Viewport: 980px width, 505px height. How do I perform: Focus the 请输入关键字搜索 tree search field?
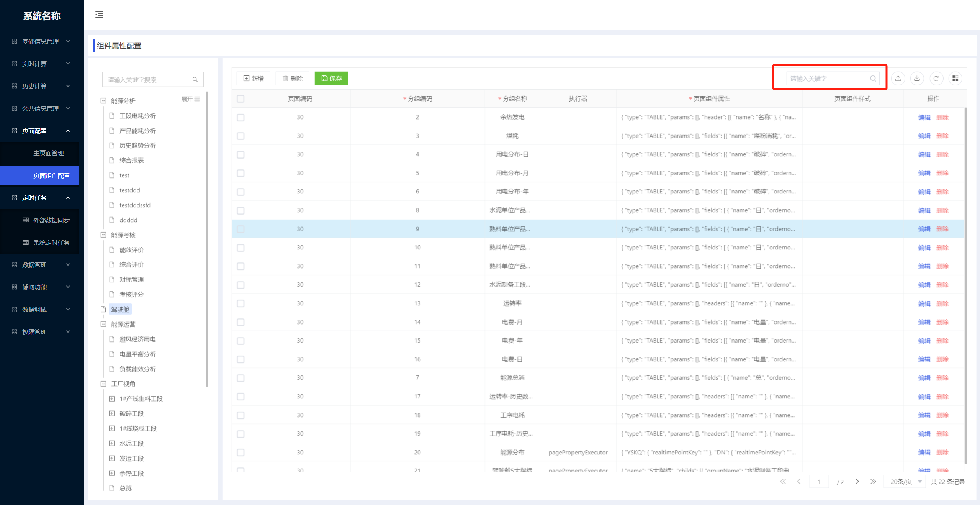coord(153,80)
